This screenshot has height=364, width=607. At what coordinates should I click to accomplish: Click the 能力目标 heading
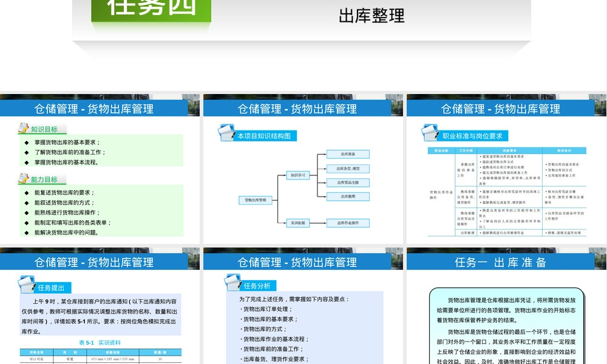tap(44, 180)
